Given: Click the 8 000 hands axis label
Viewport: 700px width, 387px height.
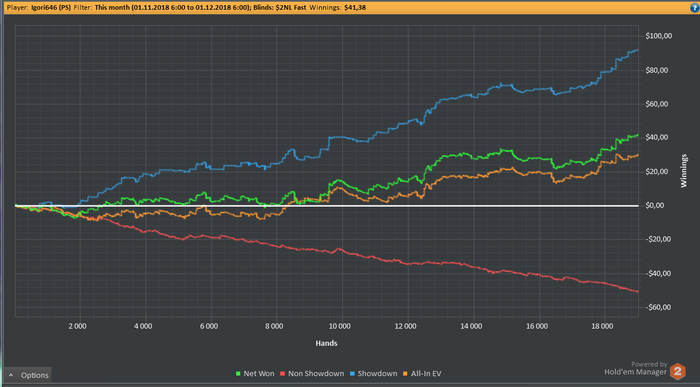Looking at the screenshot, I should (x=274, y=326).
